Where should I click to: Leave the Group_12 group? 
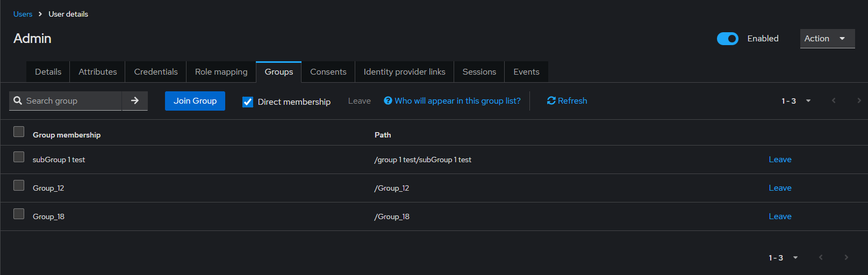pyautogui.click(x=780, y=188)
